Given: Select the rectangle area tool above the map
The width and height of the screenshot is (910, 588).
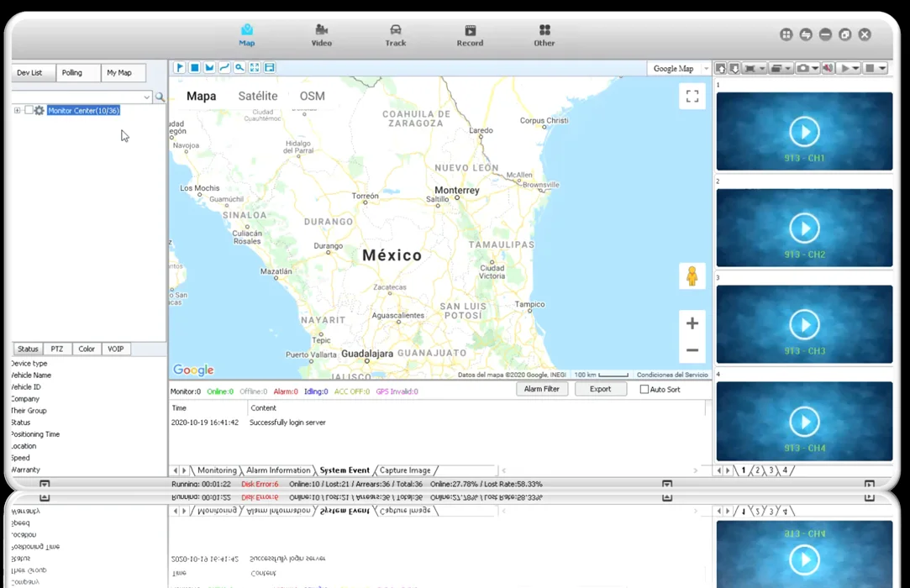Looking at the screenshot, I should (194, 68).
